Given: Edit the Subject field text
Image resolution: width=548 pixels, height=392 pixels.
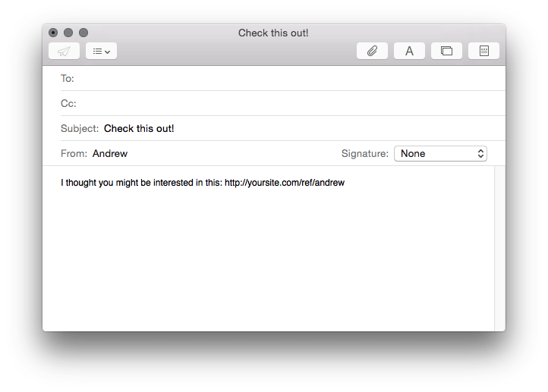Looking at the screenshot, I should point(283,128).
